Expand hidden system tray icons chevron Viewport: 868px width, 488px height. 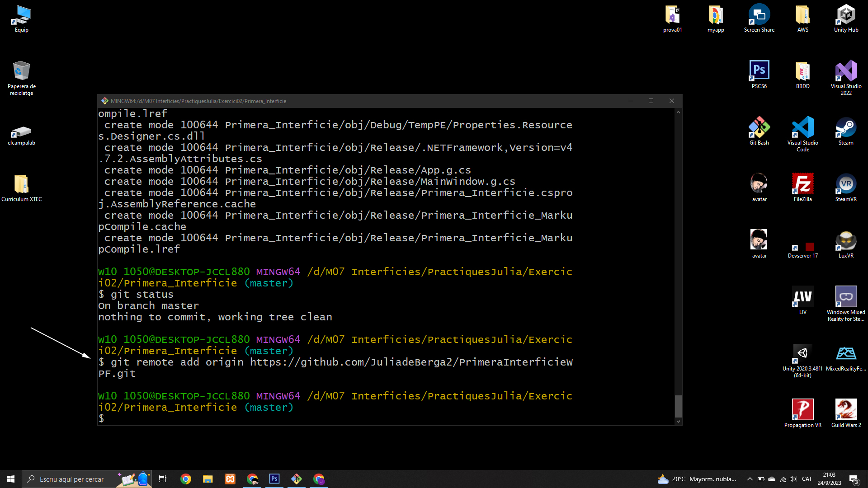click(x=750, y=479)
